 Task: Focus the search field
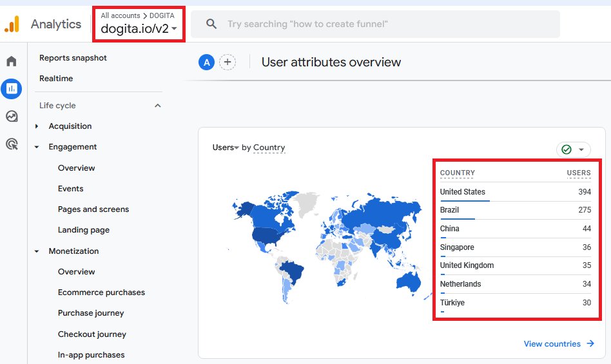375,24
